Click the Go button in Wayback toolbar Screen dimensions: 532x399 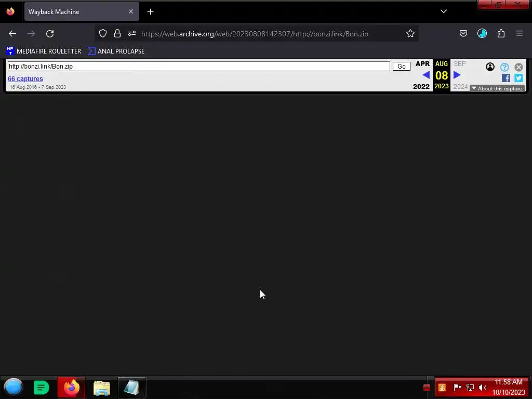(402, 66)
